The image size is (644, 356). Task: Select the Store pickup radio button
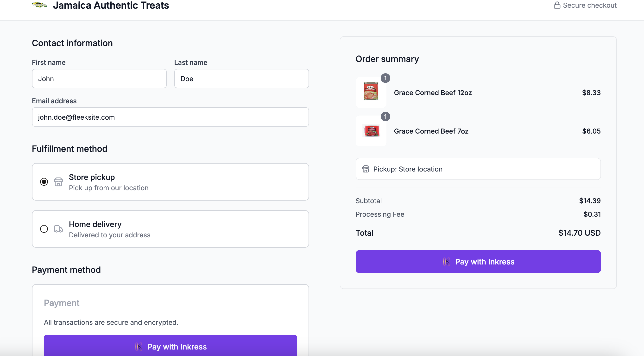click(44, 182)
